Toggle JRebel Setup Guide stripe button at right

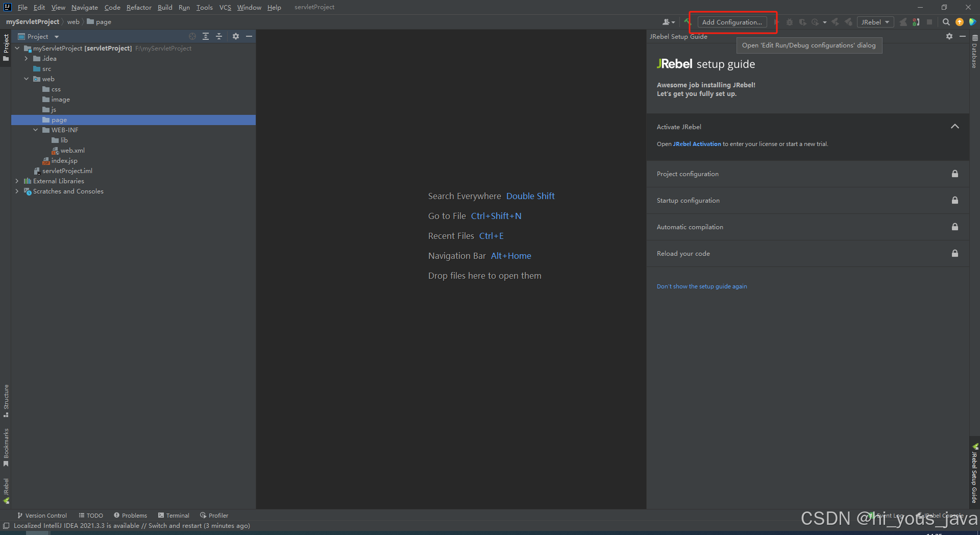click(974, 473)
